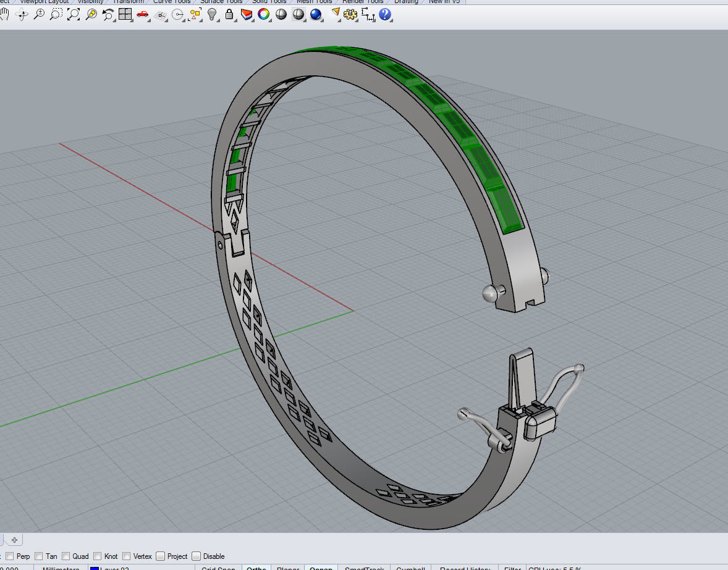Image resolution: width=728 pixels, height=570 pixels.
Task: Select the bangle's safety clasp wire
Action: tap(564, 388)
